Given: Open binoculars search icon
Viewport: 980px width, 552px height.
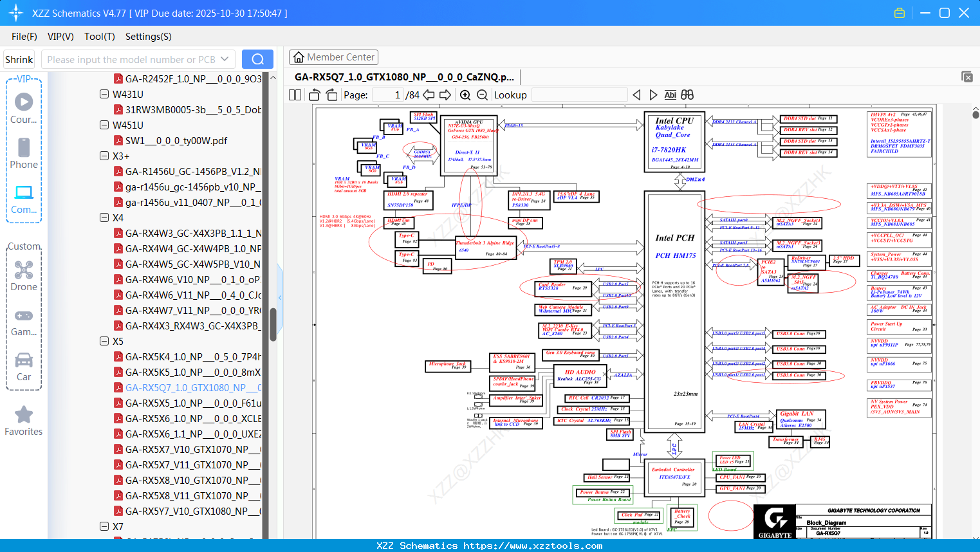Looking at the screenshot, I should 687,95.
